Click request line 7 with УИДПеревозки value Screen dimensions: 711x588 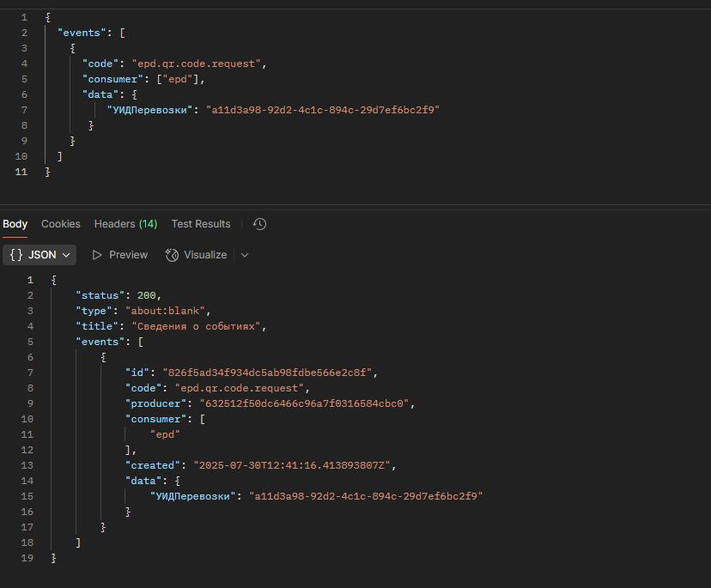tap(273, 110)
